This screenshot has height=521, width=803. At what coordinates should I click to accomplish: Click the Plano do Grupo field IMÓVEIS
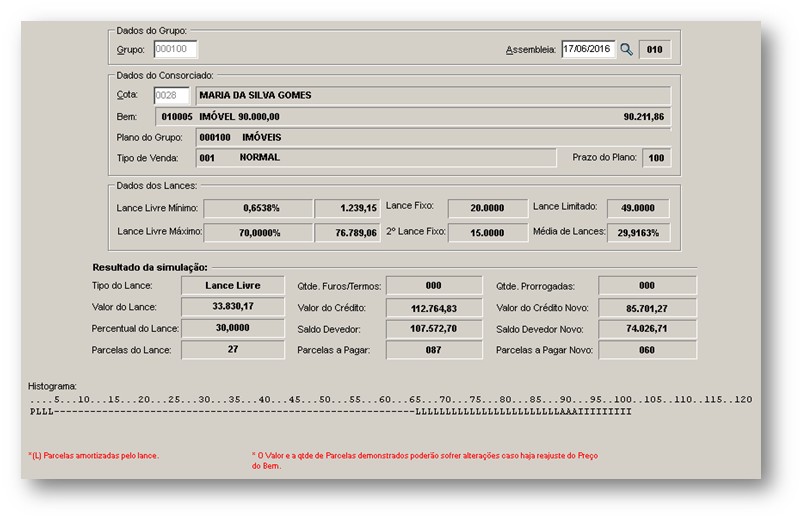pyautogui.click(x=433, y=137)
